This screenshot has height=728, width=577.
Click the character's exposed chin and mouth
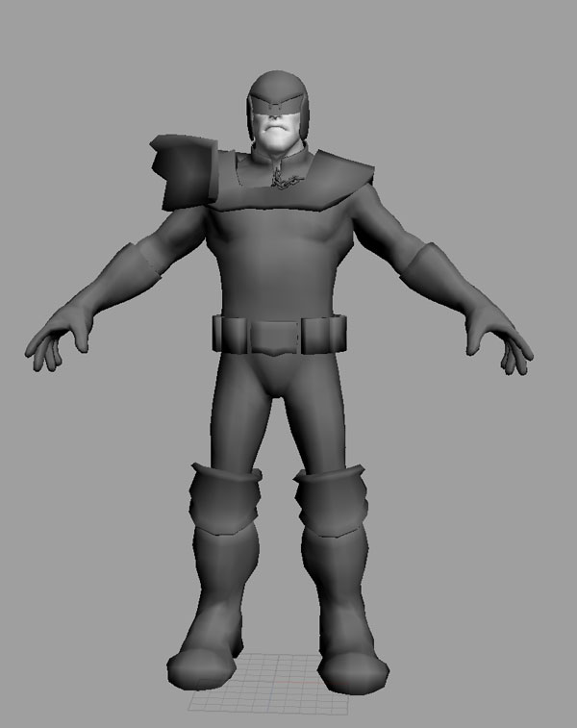pyautogui.click(x=276, y=135)
